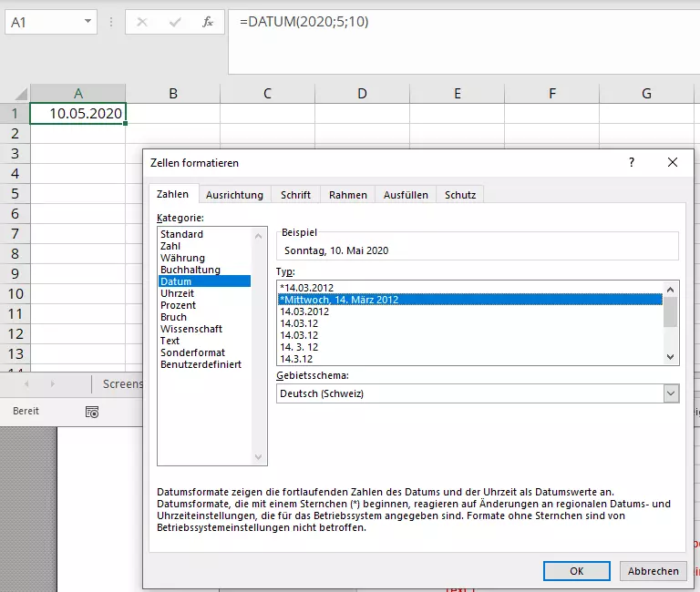Choose type *14.03.2012
Screen dimensions: 700x592
coord(470,288)
